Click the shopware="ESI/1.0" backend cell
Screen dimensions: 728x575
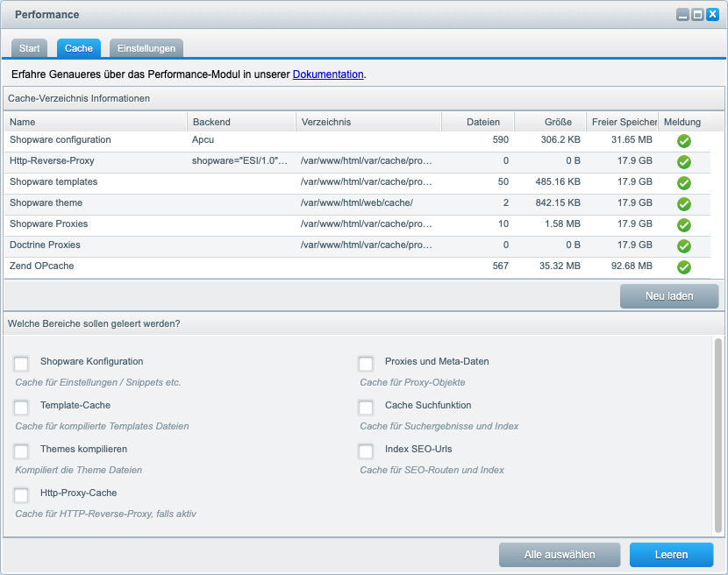click(x=239, y=160)
